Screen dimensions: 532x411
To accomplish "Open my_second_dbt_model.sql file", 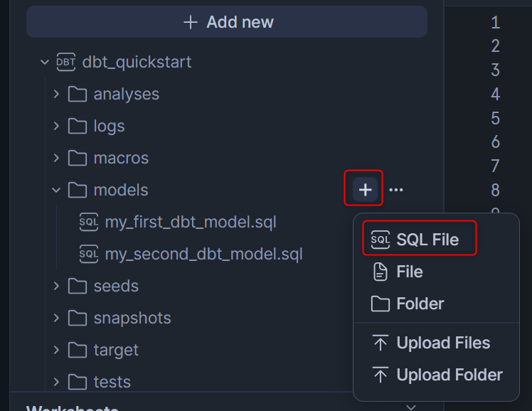I will coord(203,254).
